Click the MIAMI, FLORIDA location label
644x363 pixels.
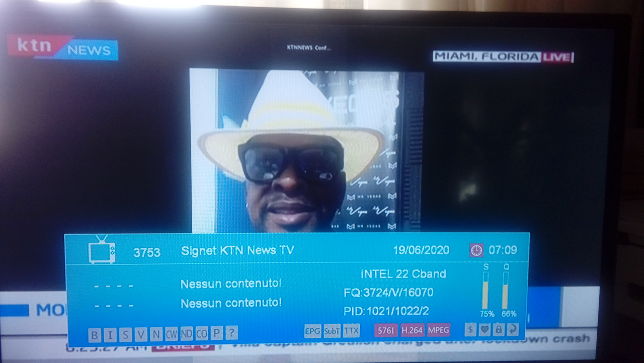[x=487, y=57]
